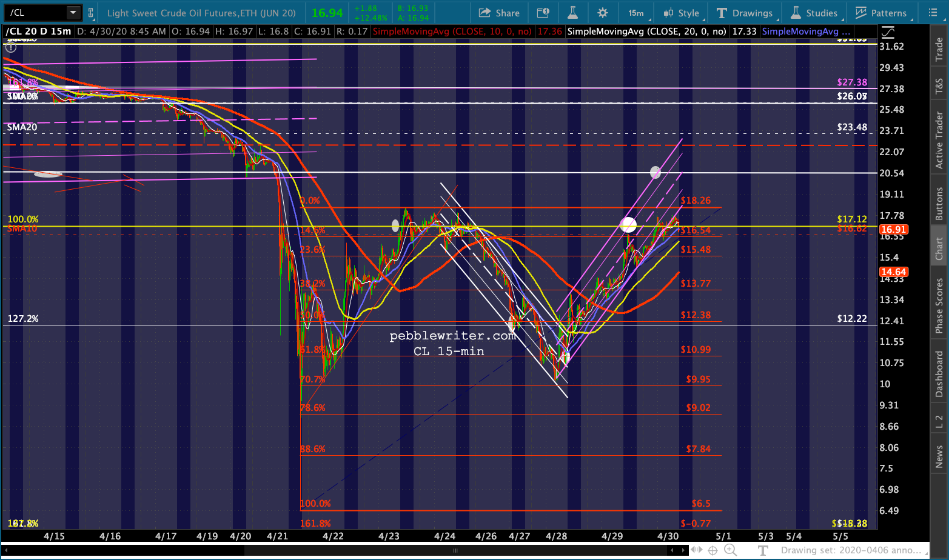
Task: Open the 15m timeframe dropdown
Action: 637,13
